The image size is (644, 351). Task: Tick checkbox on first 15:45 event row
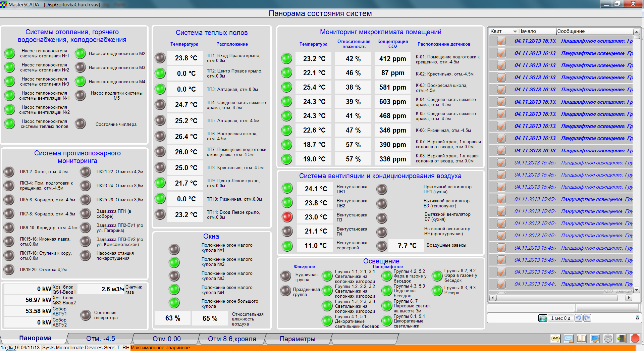tap(501, 163)
